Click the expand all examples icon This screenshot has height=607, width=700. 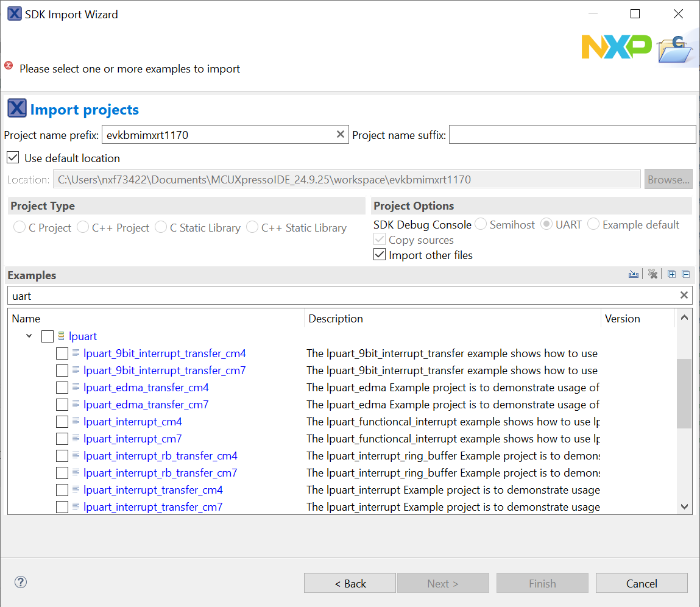(x=671, y=275)
